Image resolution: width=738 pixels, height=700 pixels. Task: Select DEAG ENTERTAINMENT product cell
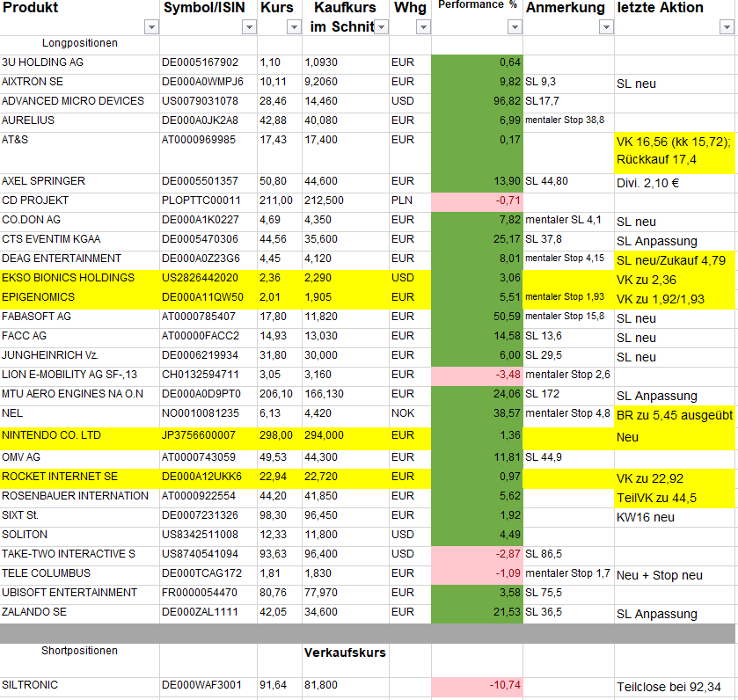(x=79, y=260)
